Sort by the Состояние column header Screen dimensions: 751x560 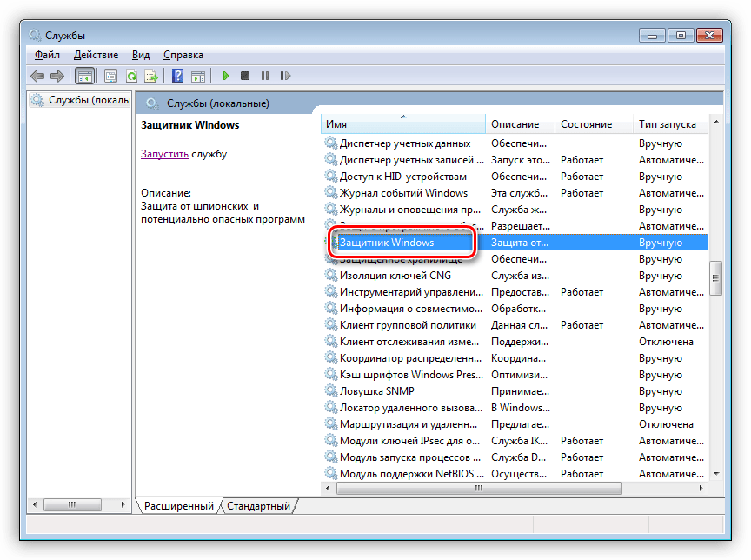(x=586, y=124)
